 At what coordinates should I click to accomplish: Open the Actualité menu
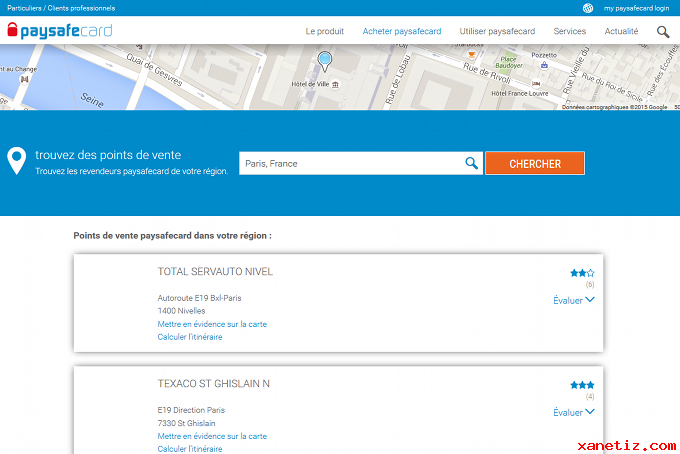pos(621,31)
